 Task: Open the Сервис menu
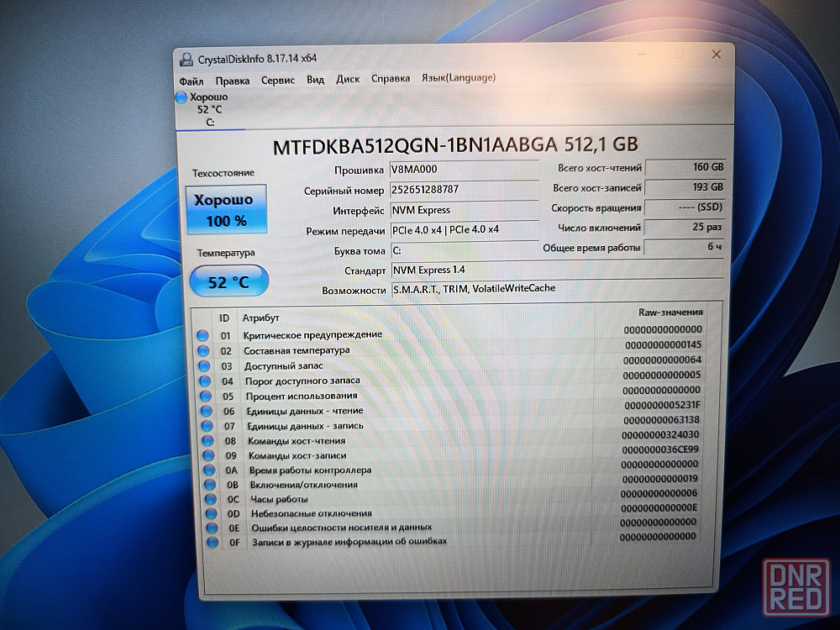(277, 80)
